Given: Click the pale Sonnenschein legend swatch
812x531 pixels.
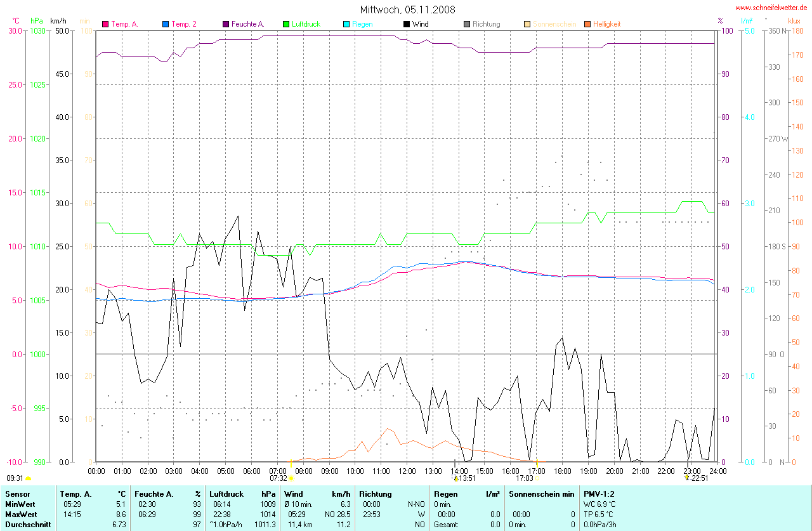Looking at the screenshot, I should point(527,24).
